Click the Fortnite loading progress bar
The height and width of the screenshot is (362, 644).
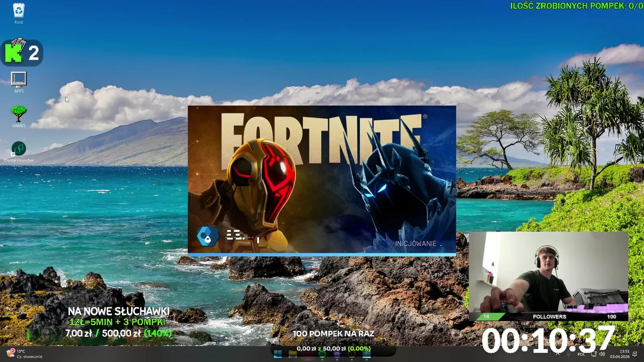(322, 255)
